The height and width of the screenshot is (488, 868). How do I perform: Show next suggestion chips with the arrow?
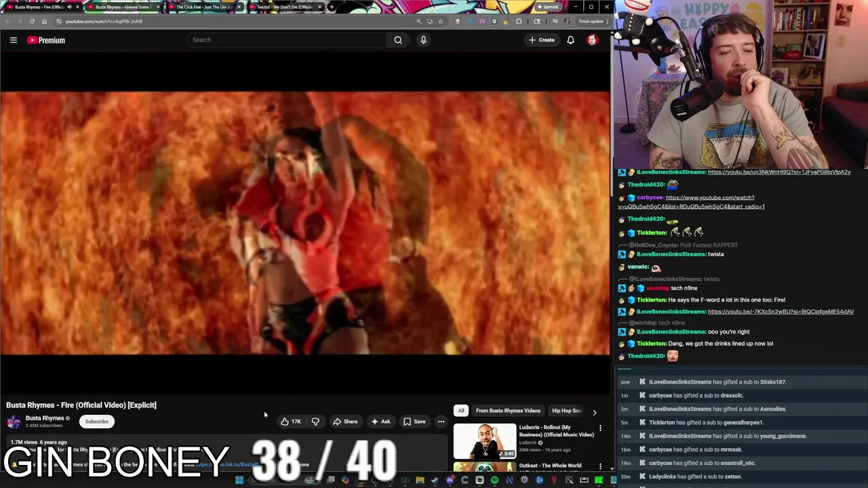595,412
